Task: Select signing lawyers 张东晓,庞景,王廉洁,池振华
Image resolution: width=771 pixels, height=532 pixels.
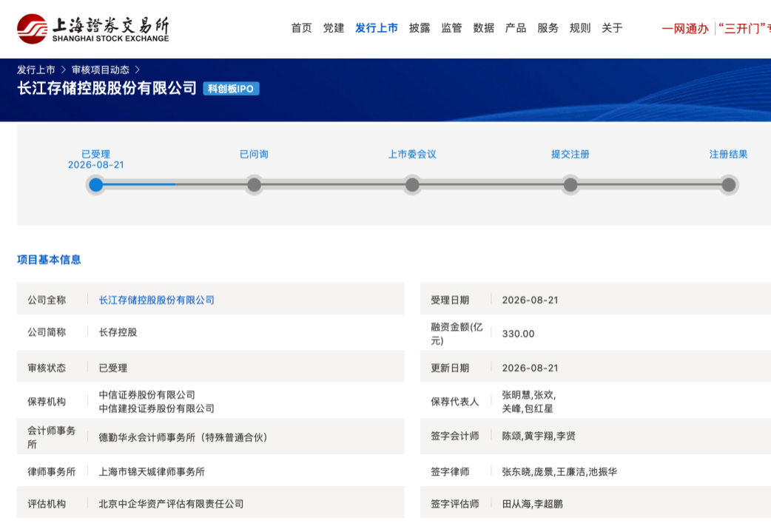Action: coord(559,471)
